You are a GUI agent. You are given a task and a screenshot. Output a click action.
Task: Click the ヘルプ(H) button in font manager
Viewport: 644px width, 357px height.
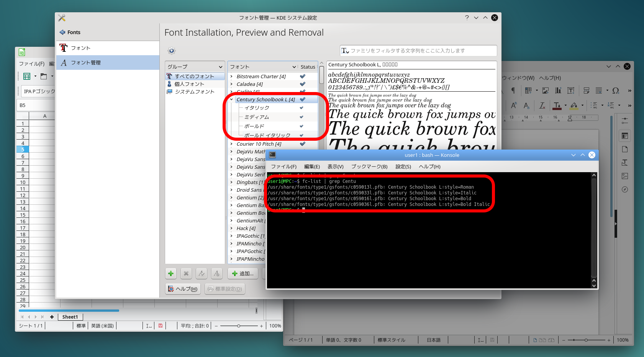183,289
